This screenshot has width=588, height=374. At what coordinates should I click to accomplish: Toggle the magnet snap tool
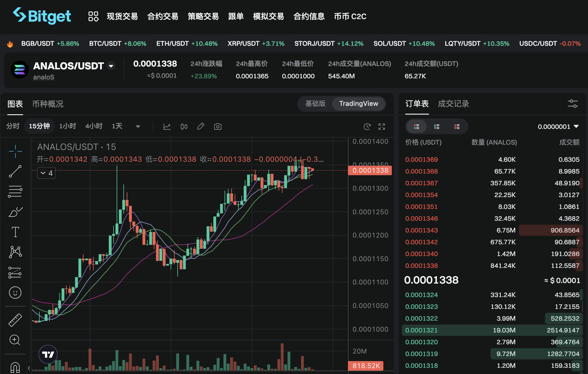pos(15,367)
